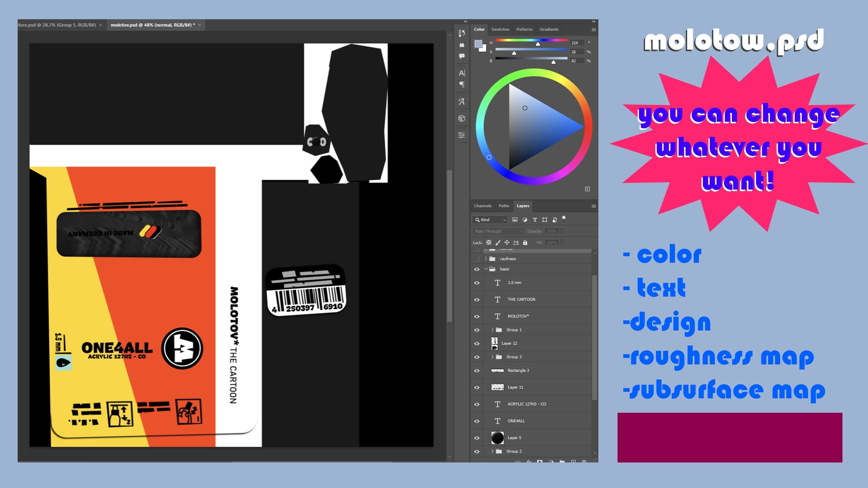Click the Saturation slider handle
The width and height of the screenshot is (868, 488).
[x=514, y=53]
